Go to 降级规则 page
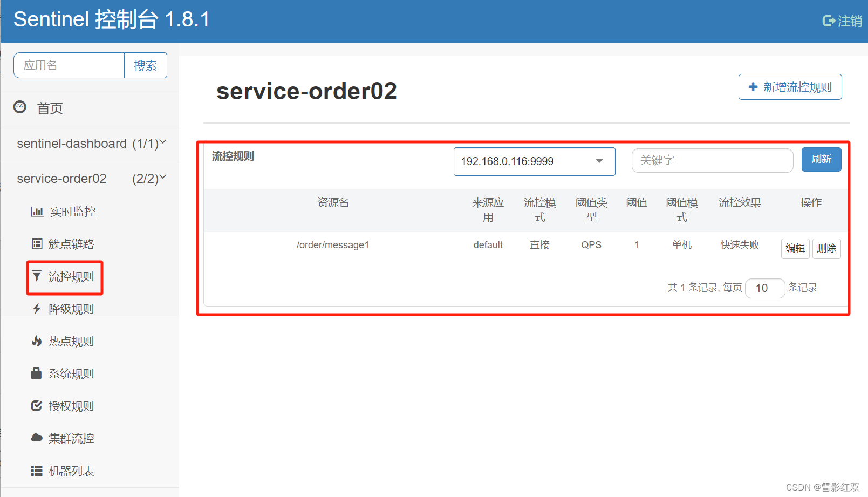The image size is (868, 497). [x=71, y=309]
